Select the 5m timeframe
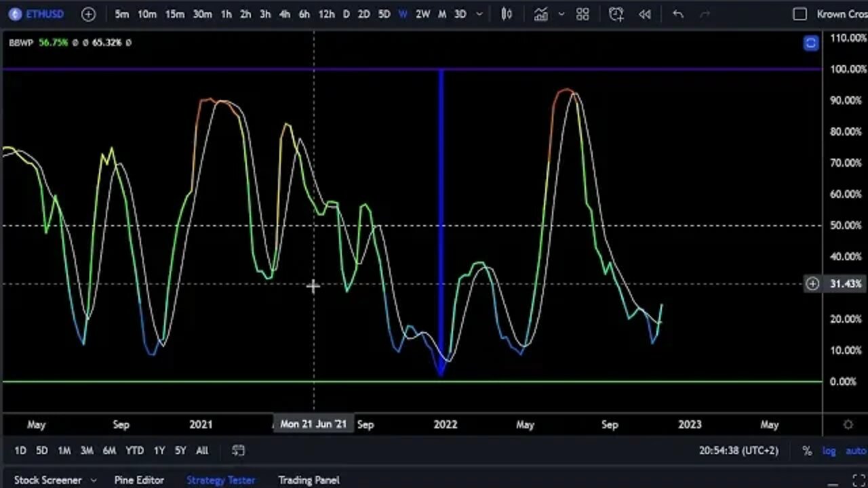Viewport: 868px width, 488px height. click(122, 14)
